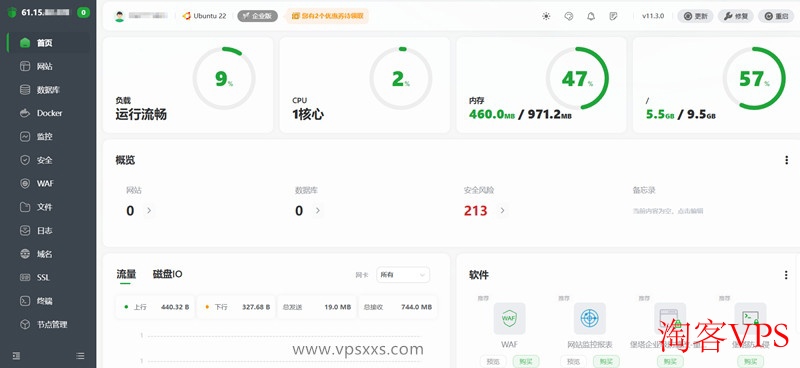This screenshot has width=800, height=368.
Task: Edit the 备忘录 memo placeholder text
Action: pos(668,211)
